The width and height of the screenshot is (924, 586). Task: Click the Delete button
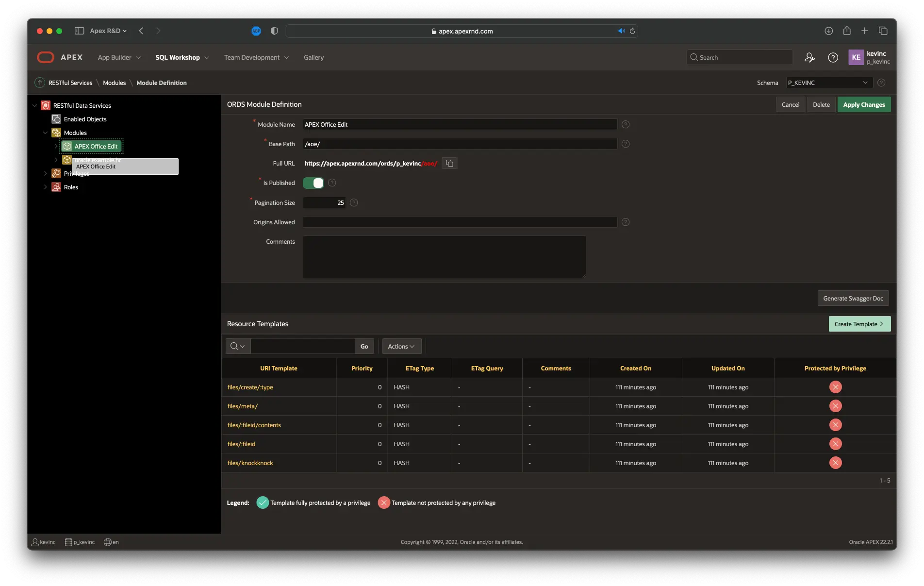(x=822, y=104)
